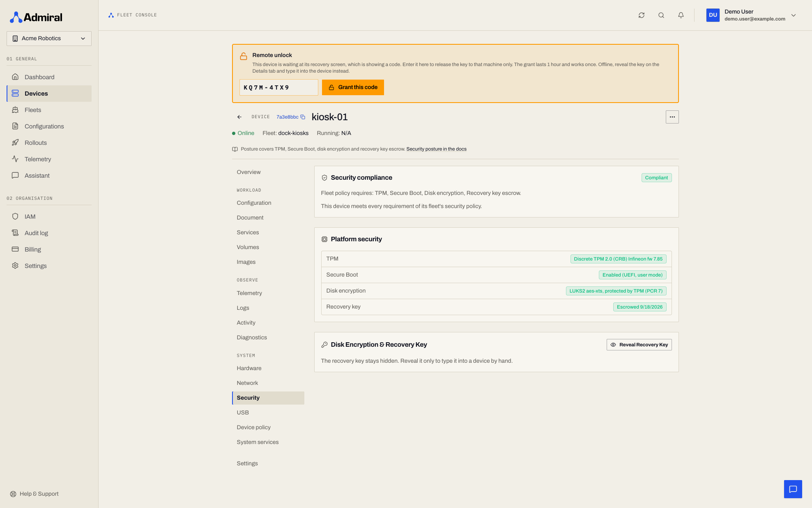Go back with the left arrow icon
The image size is (812, 508).
tap(239, 117)
